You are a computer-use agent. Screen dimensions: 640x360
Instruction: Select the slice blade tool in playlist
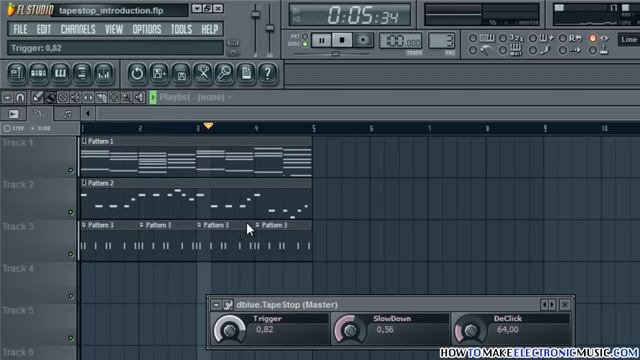pyautogui.click(x=101, y=98)
